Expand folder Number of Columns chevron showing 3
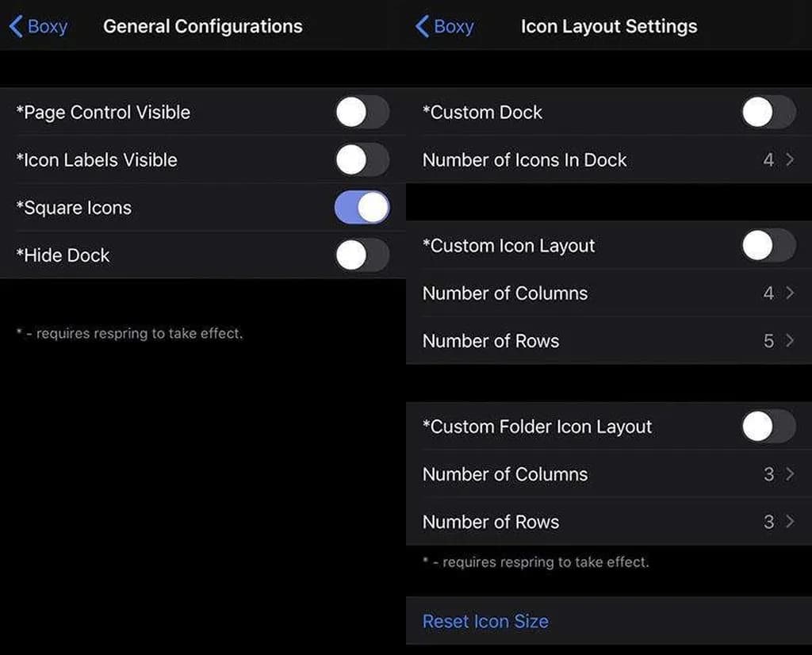 pos(789,474)
